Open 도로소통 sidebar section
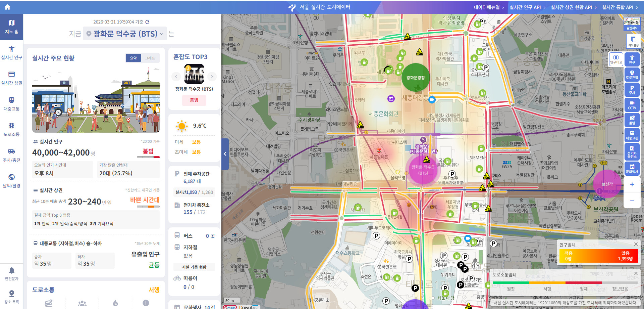This screenshot has height=309, width=644. pos(11,130)
